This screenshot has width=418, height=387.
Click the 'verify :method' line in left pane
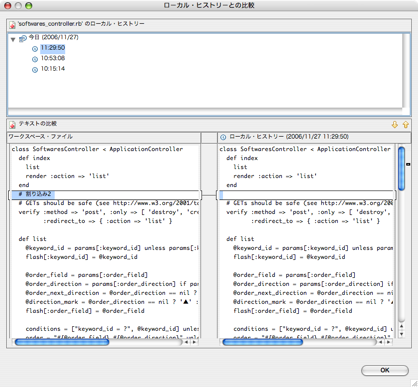pos(109,212)
